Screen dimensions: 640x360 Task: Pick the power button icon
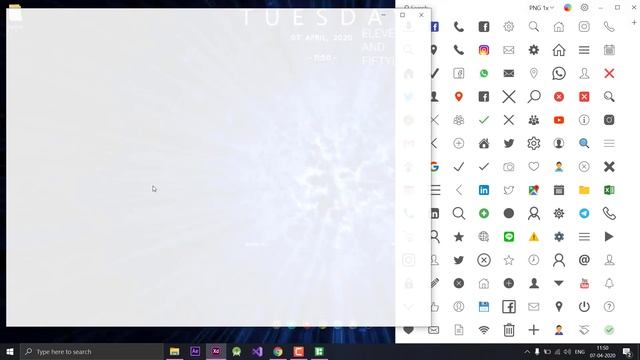(584, 307)
